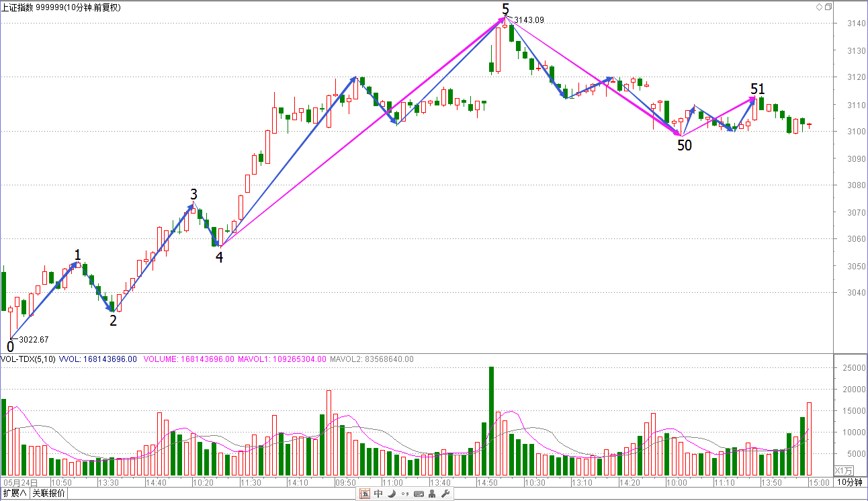Click the MAVOL1: 109265304.00 label
Viewport: 868px width, 501px height.
click(x=282, y=359)
